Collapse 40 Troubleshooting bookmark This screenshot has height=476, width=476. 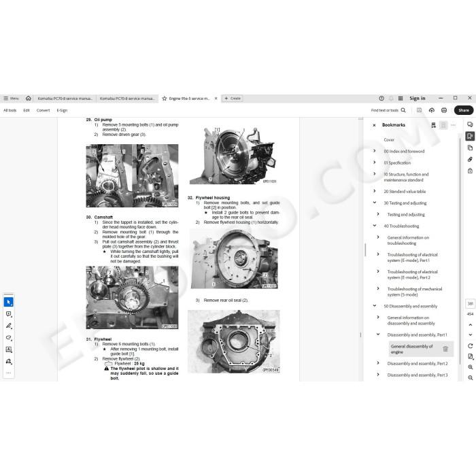[374, 226]
